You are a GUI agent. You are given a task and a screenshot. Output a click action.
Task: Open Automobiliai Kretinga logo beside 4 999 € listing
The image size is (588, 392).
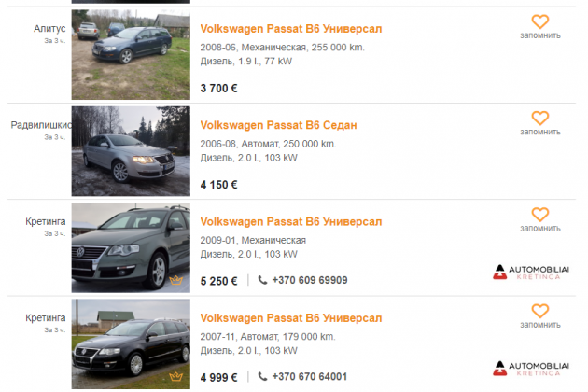click(x=531, y=369)
